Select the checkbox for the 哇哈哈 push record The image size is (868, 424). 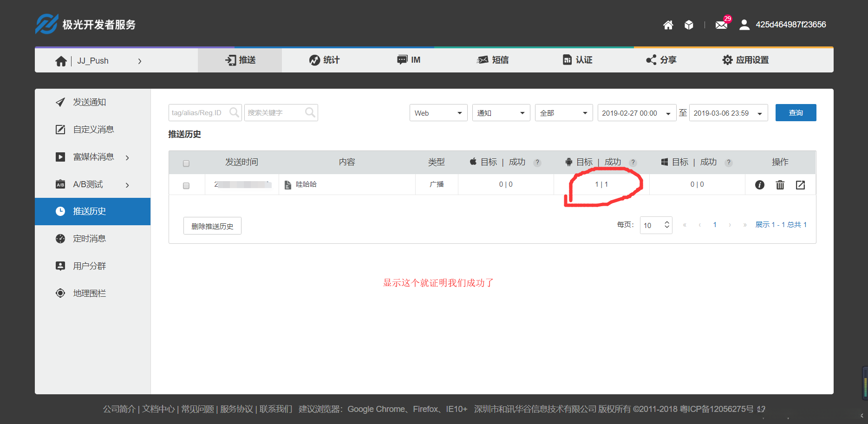(x=186, y=185)
